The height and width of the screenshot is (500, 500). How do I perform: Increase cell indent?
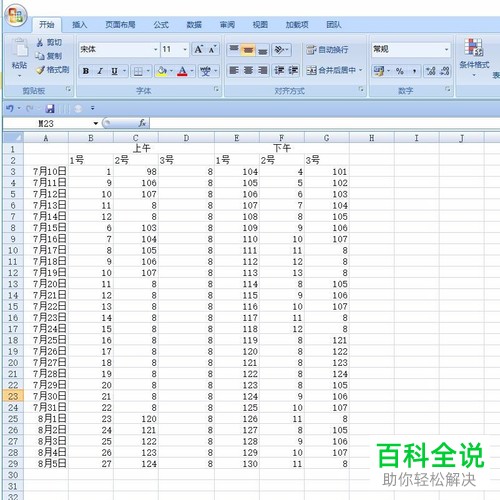(x=293, y=70)
